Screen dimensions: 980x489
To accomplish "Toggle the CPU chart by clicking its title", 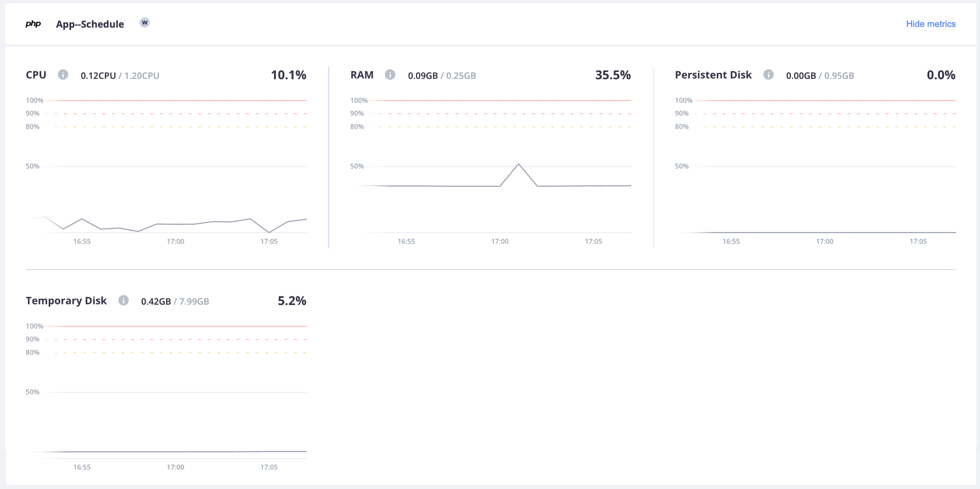I will coord(36,75).
